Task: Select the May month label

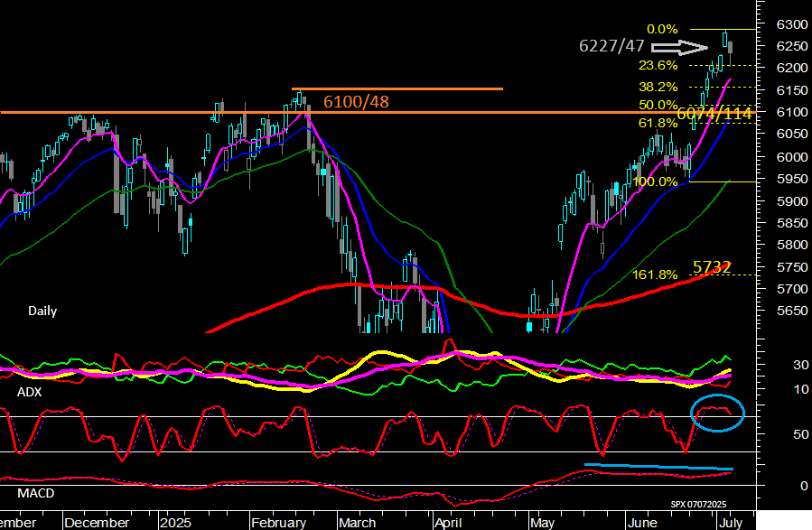Action: point(542,523)
